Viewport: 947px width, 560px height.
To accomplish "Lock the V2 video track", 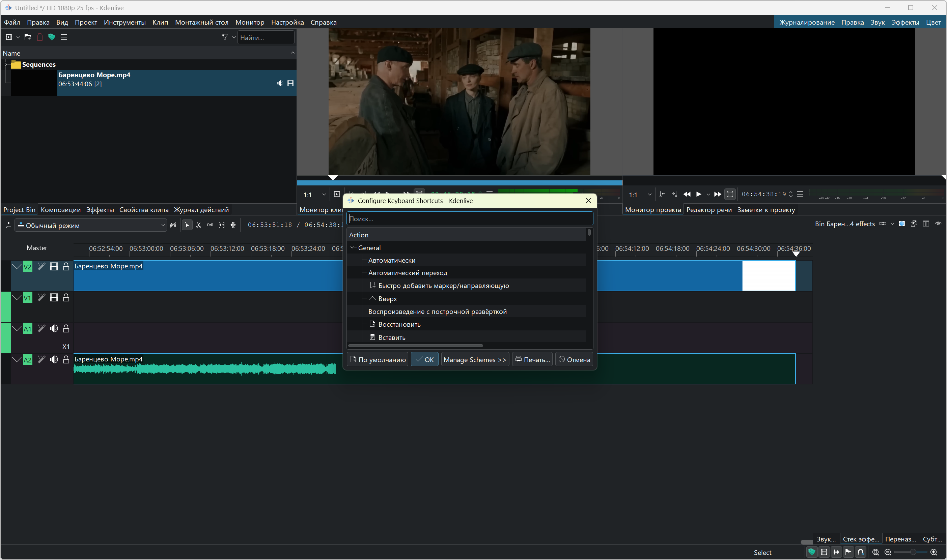I will click(66, 266).
